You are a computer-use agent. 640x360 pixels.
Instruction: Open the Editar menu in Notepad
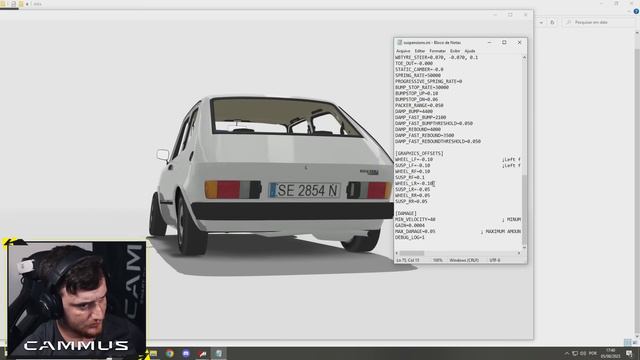pos(420,51)
